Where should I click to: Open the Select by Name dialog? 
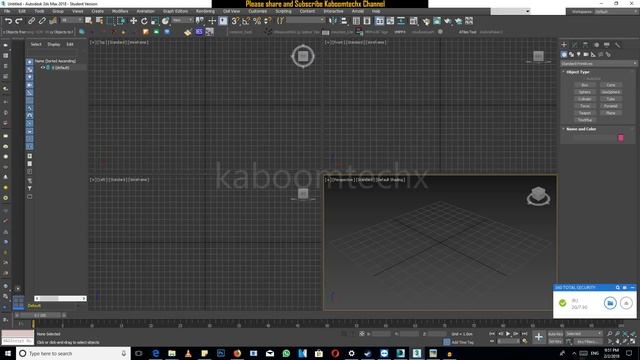99,21
